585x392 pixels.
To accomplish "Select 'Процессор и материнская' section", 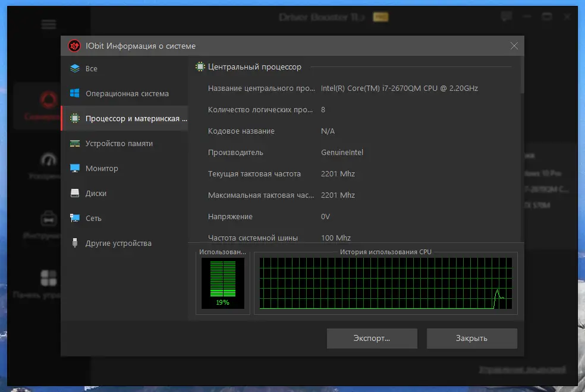I will tap(124, 119).
